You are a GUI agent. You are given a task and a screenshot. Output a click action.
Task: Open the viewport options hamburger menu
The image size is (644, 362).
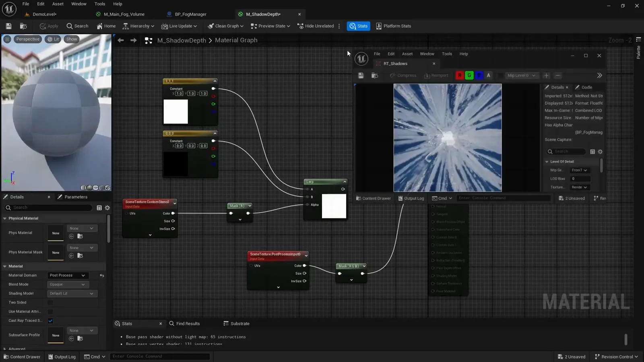click(x=7, y=39)
